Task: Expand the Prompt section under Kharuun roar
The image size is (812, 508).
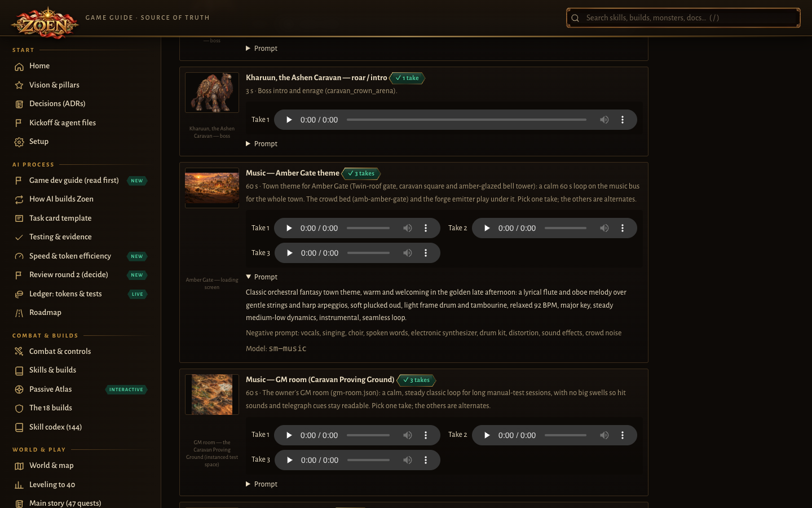Action: (262, 144)
